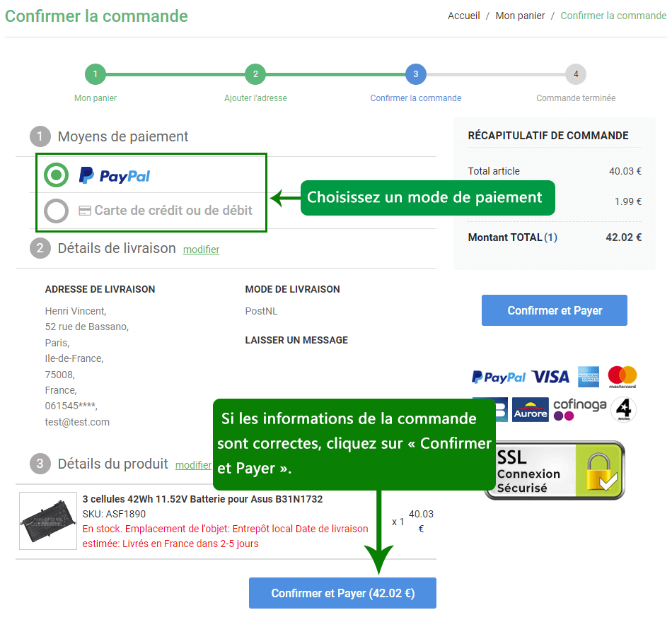Viewport: 672px width, 622px height.
Task: Click the cofinoga logo
Action: 580,409
